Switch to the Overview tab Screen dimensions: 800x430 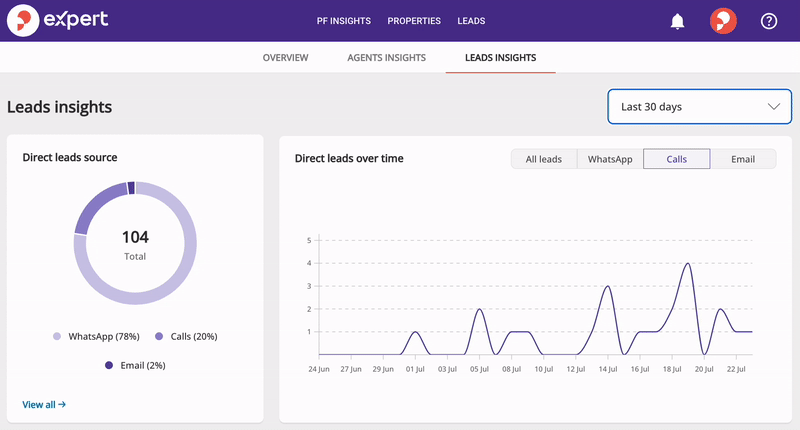[x=285, y=58]
